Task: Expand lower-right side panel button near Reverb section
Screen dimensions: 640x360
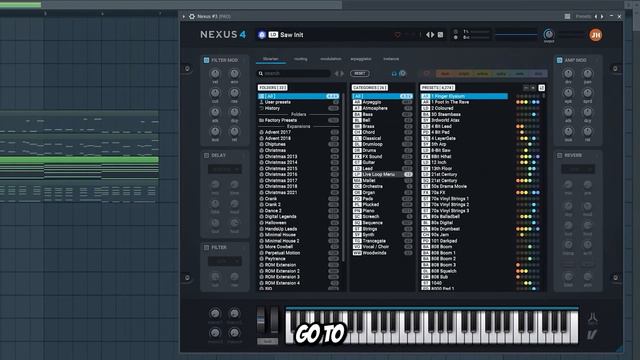Action: (615, 278)
